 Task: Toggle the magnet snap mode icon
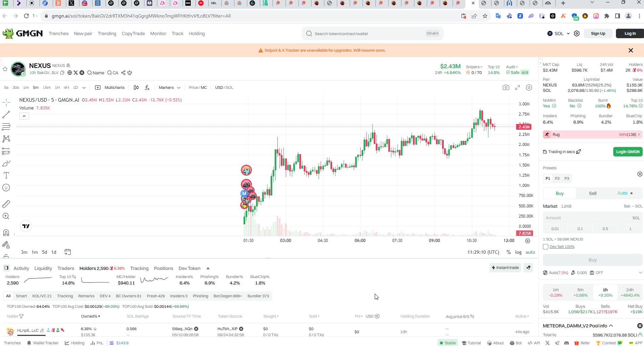coord(6,232)
